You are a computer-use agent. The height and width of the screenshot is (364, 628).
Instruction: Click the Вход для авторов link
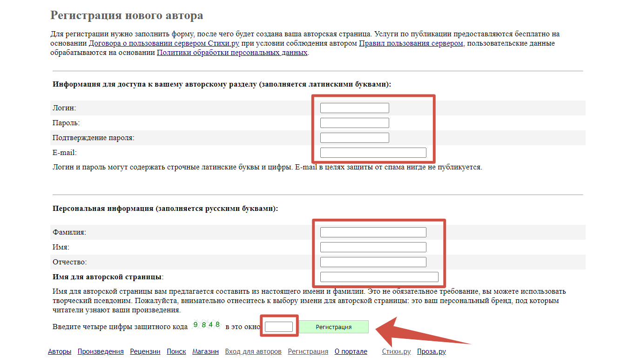tap(253, 351)
